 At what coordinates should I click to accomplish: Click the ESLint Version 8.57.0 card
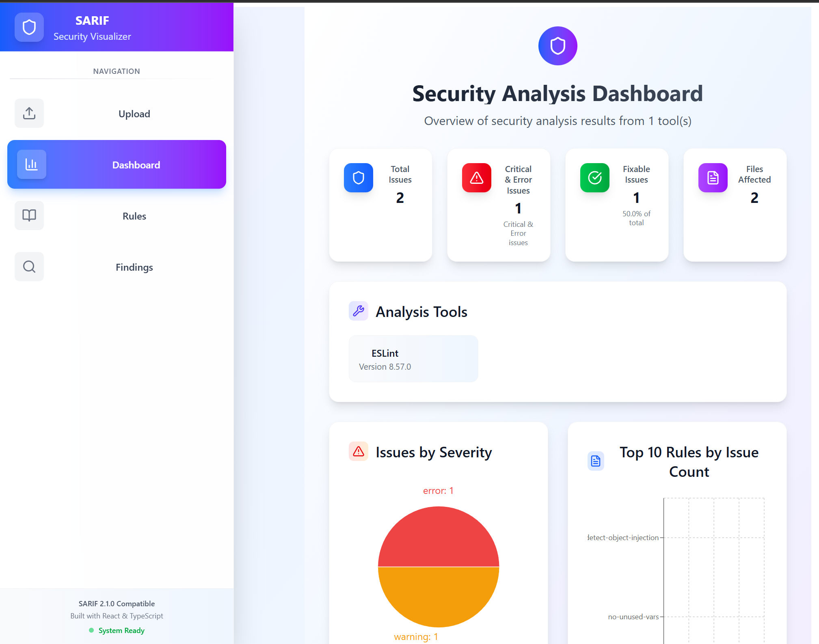[413, 359]
